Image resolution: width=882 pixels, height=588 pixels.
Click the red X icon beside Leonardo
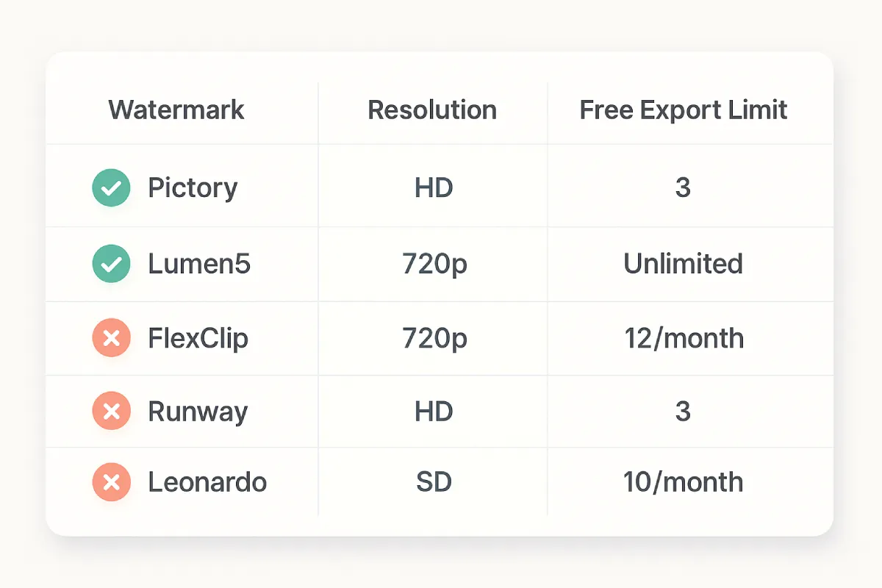tap(111, 482)
